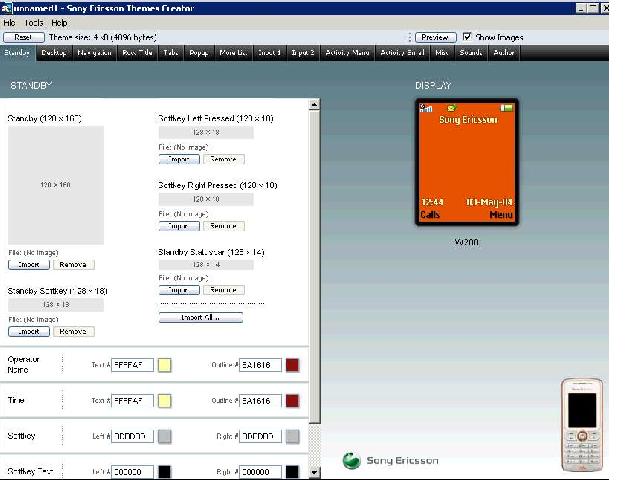
Task: Click the Standby image placeholder
Action: tap(56, 185)
